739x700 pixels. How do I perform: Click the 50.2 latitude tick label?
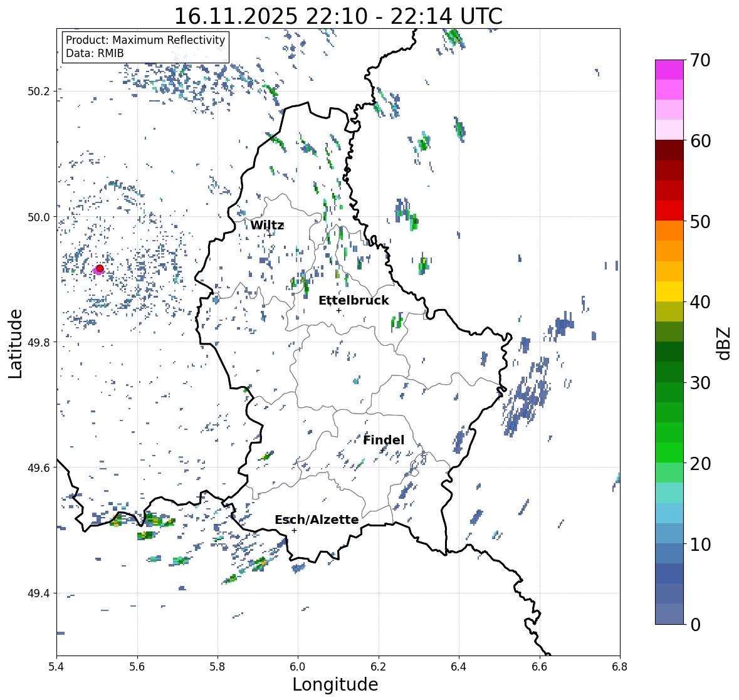pyautogui.click(x=39, y=91)
